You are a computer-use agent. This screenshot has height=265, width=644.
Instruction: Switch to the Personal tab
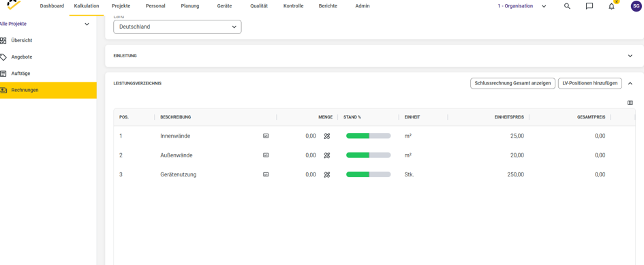[x=155, y=6]
